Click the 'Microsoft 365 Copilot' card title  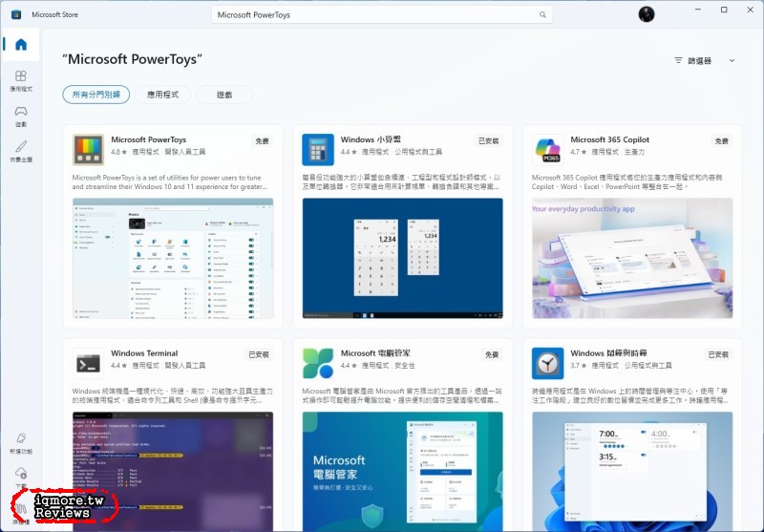[610, 139]
